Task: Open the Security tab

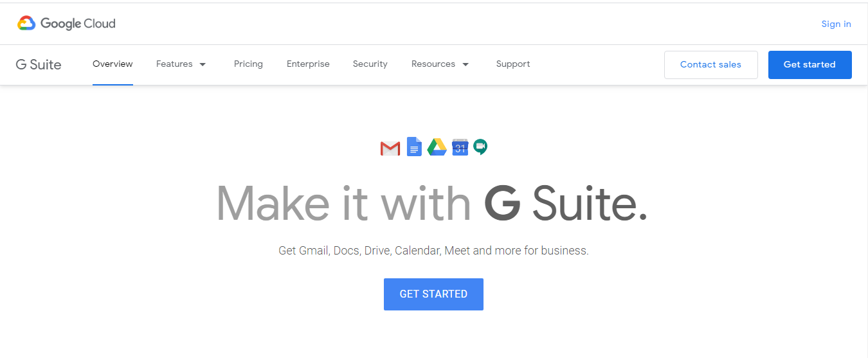Action: [370, 64]
